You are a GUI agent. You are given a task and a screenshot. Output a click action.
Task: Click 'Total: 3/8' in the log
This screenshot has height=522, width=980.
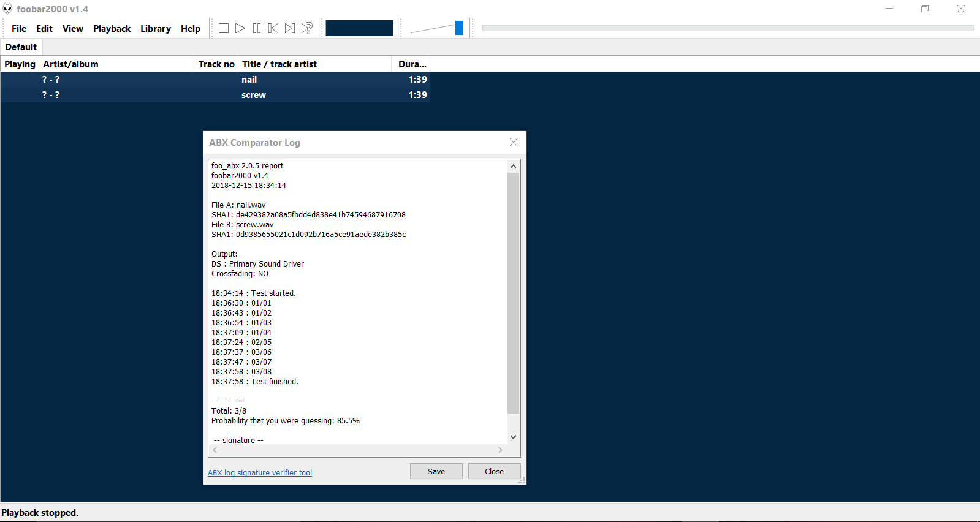[229, 411]
